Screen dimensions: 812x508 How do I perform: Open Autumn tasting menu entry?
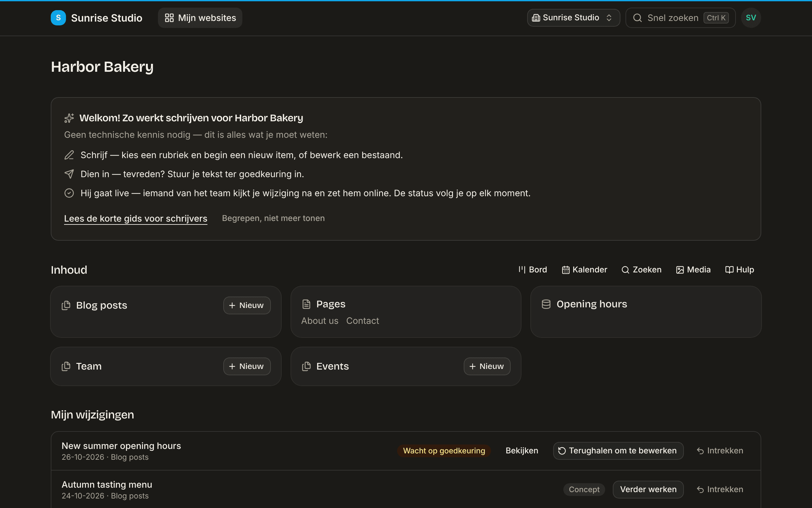(x=107, y=485)
